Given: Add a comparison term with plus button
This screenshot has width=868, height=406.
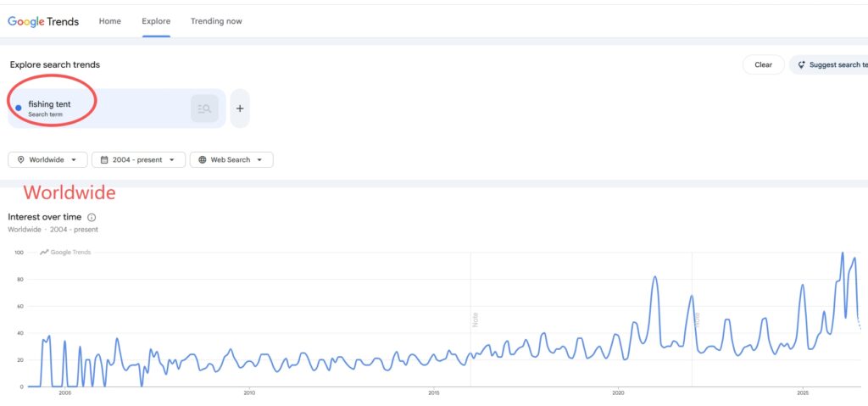Looking at the screenshot, I should pyautogui.click(x=240, y=108).
